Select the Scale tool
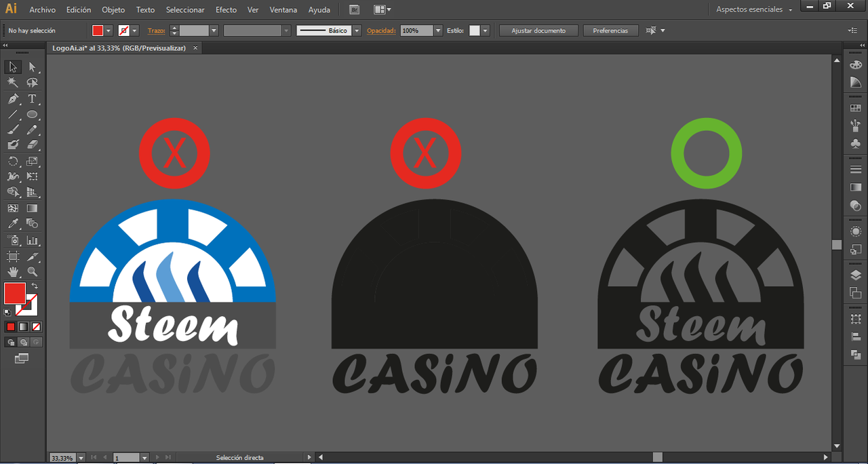The width and height of the screenshot is (868, 464). click(x=32, y=161)
